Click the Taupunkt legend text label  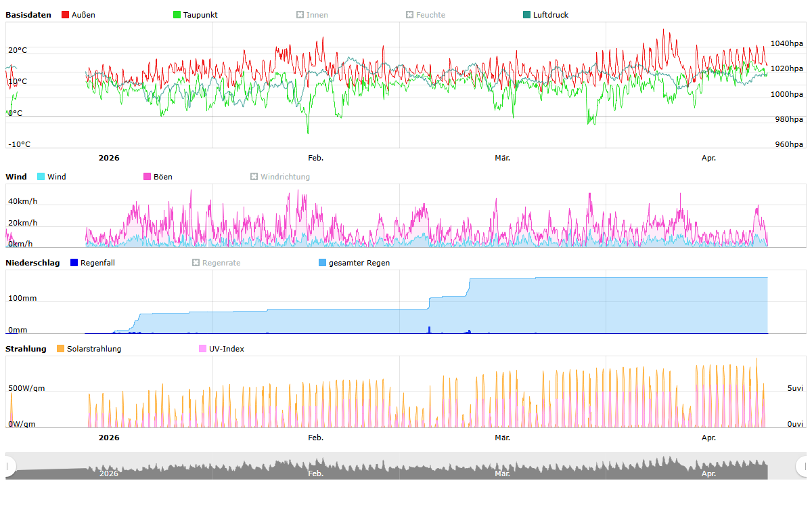click(x=200, y=15)
